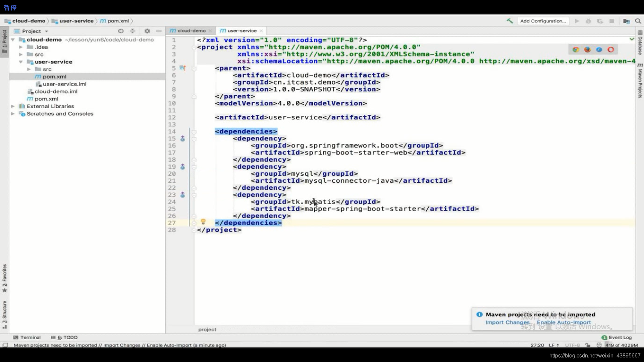Viewport: 644px width, 362px height.
Task: Click Import Changes Maven notification link
Action: (x=507, y=322)
